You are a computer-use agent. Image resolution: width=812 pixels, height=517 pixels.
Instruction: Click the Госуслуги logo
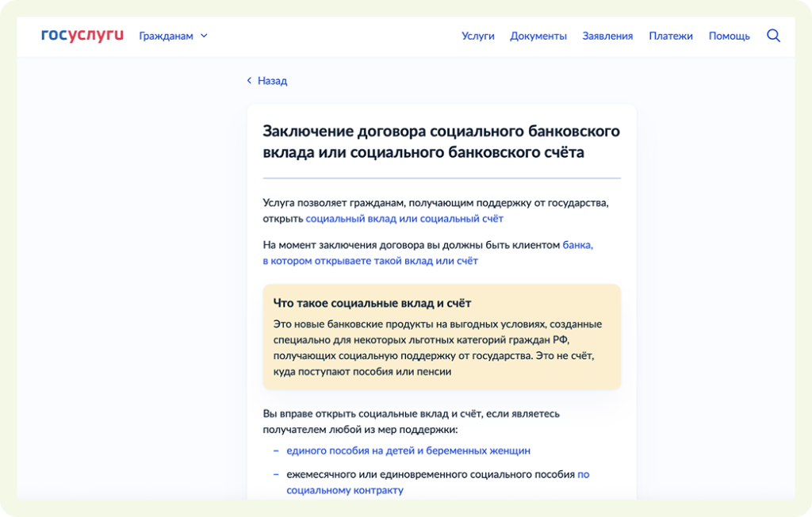(82, 35)
